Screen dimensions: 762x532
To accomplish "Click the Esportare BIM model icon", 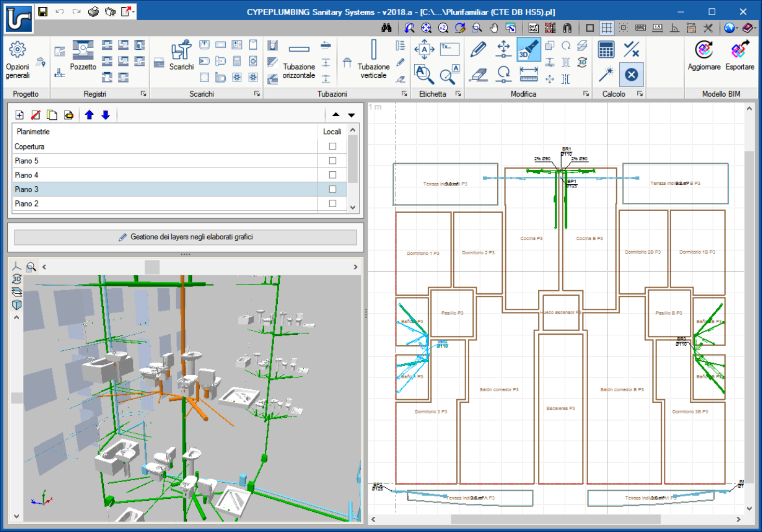I will [x=740, y=56].
